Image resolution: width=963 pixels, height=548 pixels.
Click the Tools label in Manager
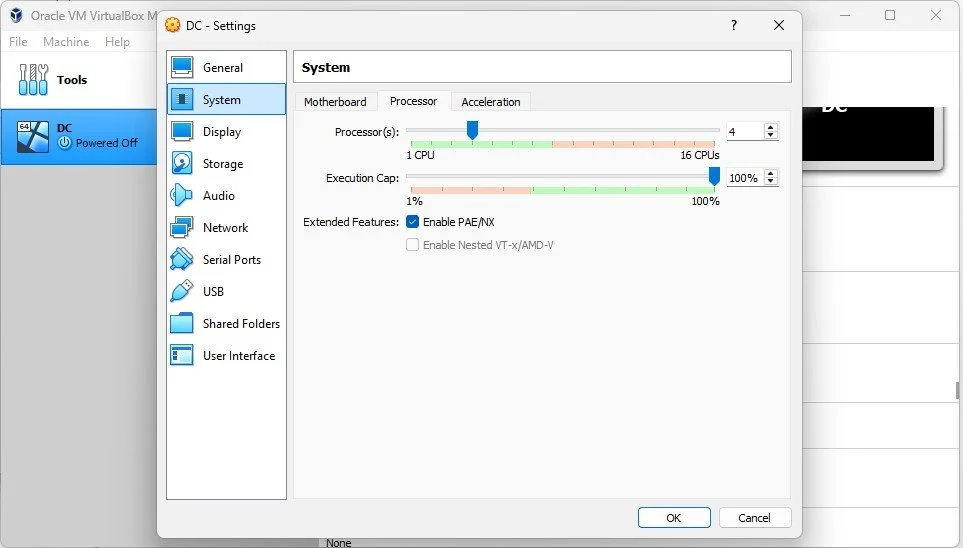point(72,79)
